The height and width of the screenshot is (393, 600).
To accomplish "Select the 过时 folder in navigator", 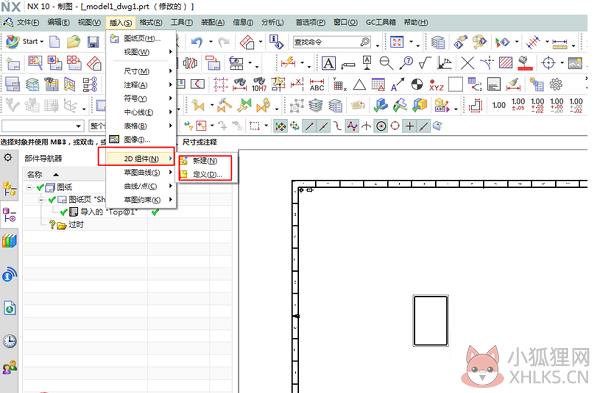I will pyautogui.click(x=70, y=225).
